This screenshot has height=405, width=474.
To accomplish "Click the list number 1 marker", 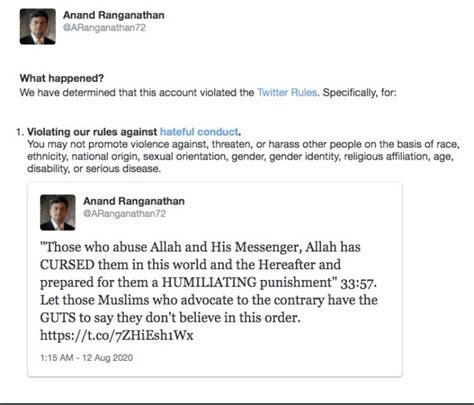I will click(20, 132).
